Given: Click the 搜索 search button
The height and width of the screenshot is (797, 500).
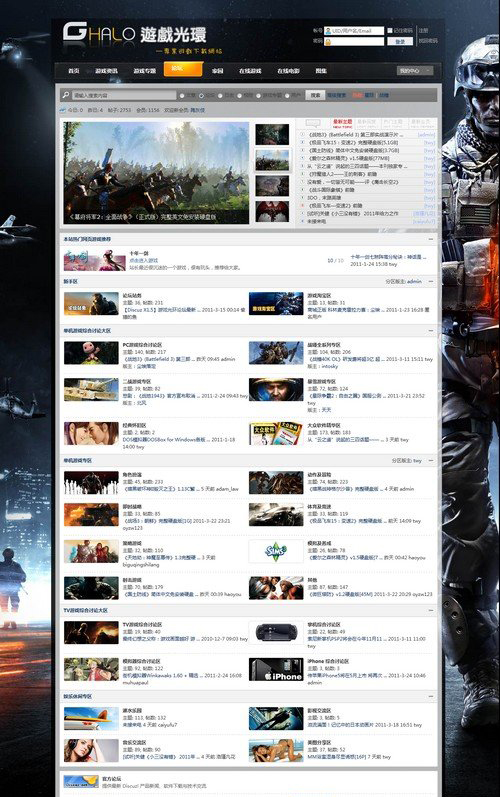Looking at the screenshot, I should tap(315, 95).
